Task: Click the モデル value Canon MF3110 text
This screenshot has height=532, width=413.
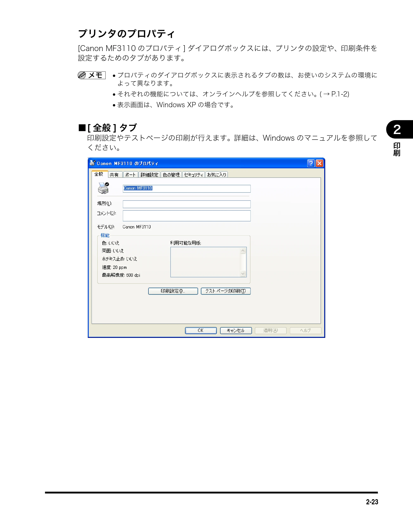Action: tap(137, 227)
